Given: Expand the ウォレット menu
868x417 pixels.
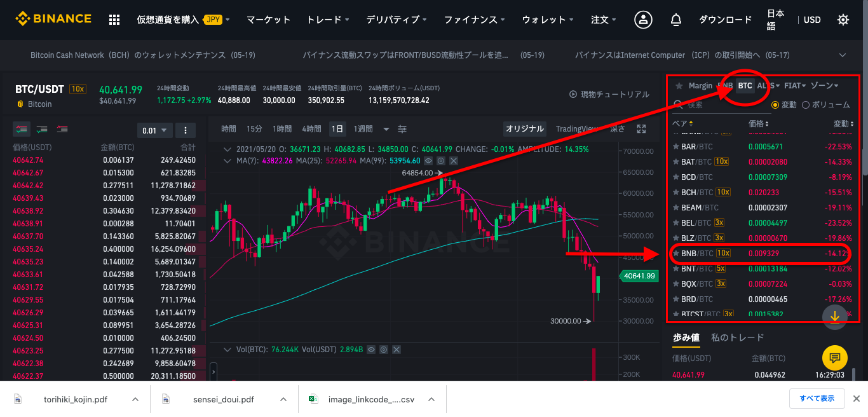Looking at the screenshot, I should [x=548, y=20].
